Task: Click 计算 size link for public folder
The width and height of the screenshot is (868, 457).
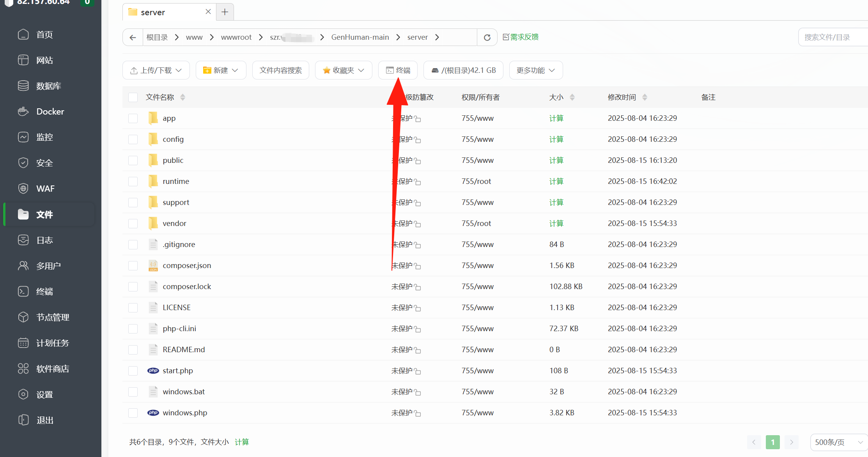Action: [556, 160]
